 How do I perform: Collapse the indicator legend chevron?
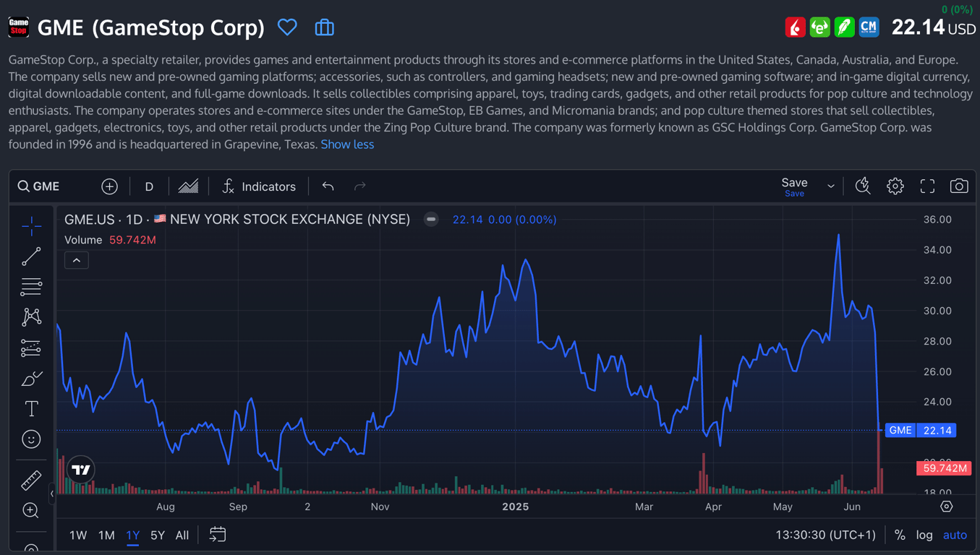(77, 260)
